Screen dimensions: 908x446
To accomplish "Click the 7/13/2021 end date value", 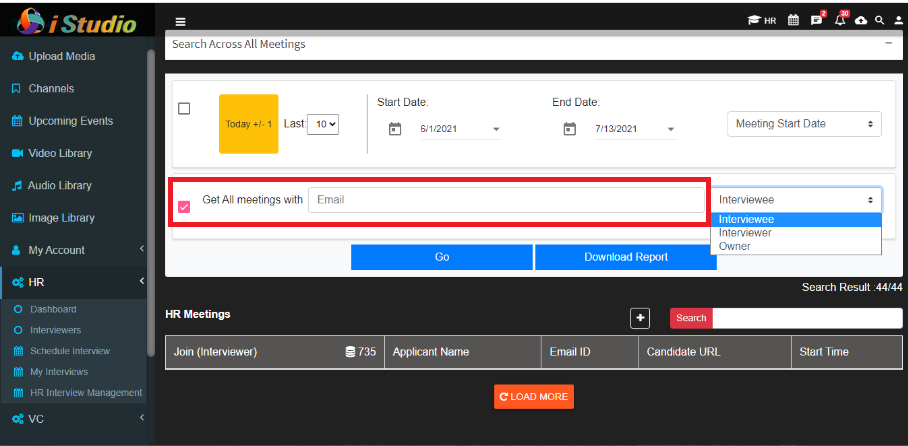I will [615, 129].
